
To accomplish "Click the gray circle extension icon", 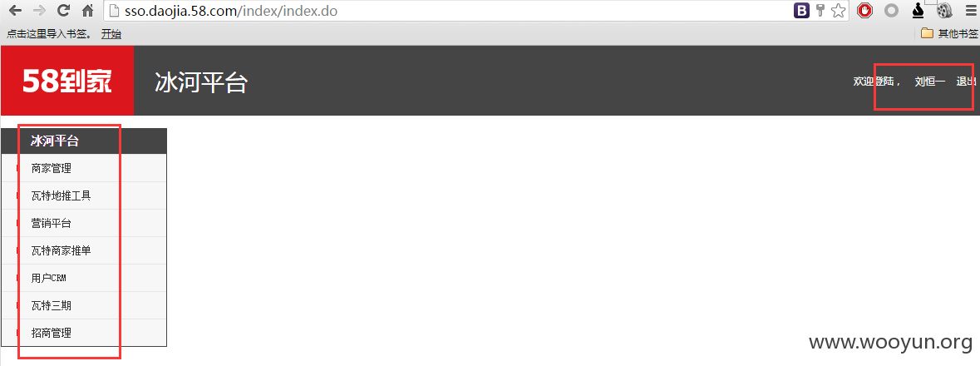I will (892, 11).
